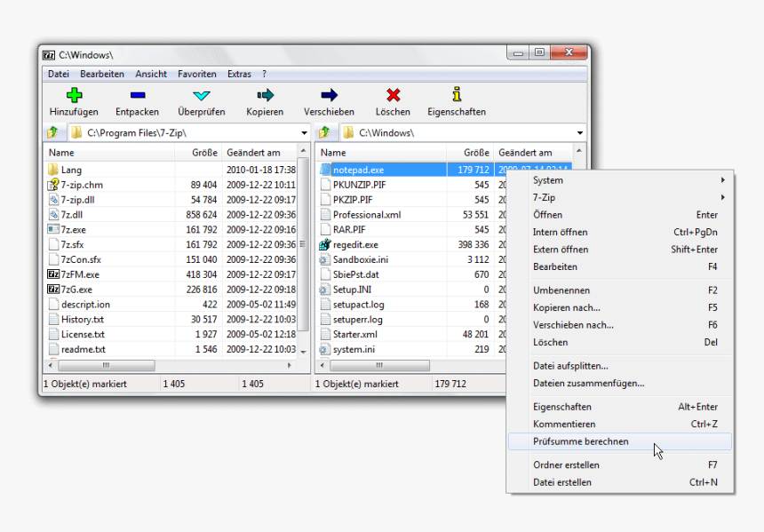
Task: Choose Ordner erstellen in the context menu
Action: tap(620, 465)
